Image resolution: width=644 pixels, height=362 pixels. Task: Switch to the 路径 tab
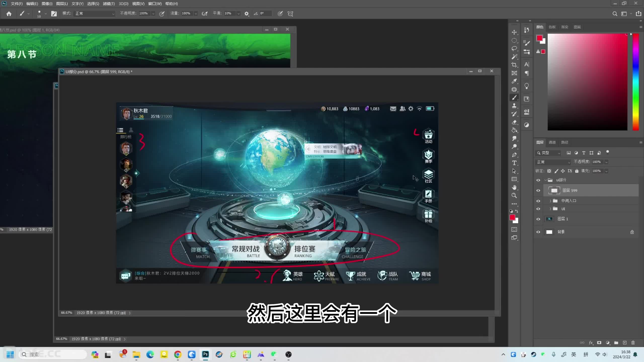[x=565, y=143]
